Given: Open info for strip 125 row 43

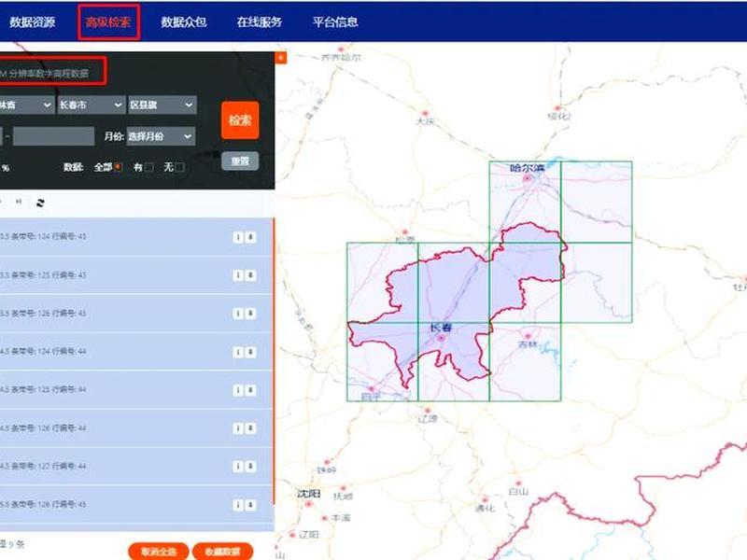Looking at the screenshot, I should 238,275.
